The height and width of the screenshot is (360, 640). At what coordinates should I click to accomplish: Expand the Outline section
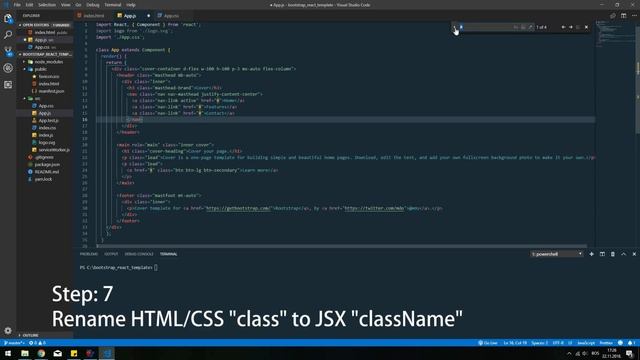point(45,335)
